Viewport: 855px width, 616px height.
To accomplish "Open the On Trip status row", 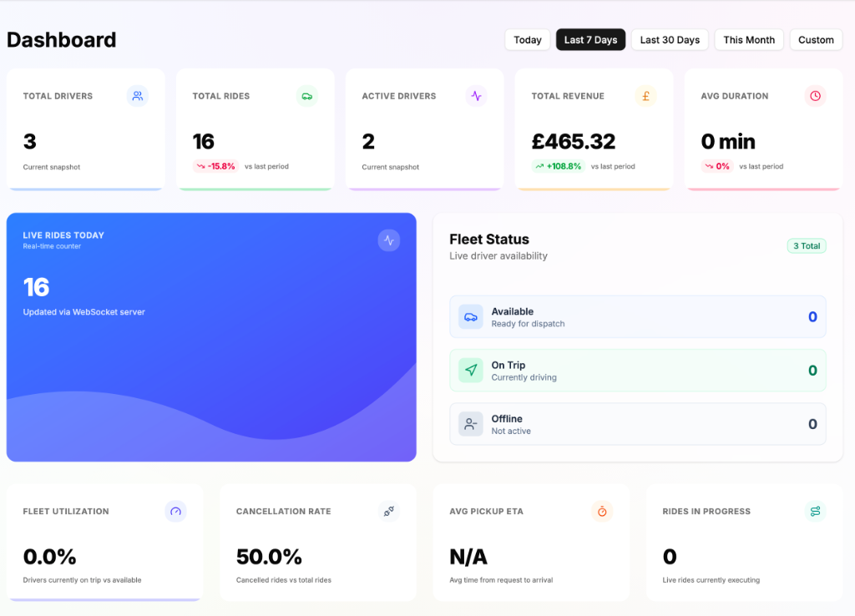I will (637, 371).
